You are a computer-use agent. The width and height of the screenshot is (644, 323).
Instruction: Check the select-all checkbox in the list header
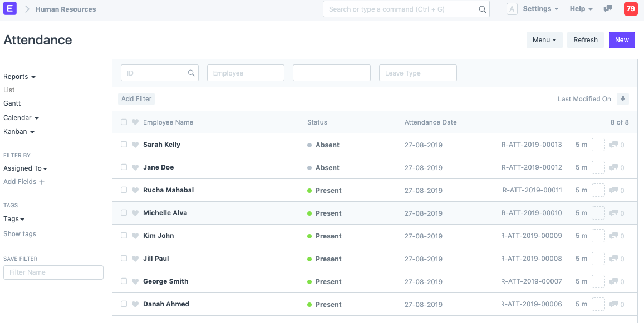124,122
